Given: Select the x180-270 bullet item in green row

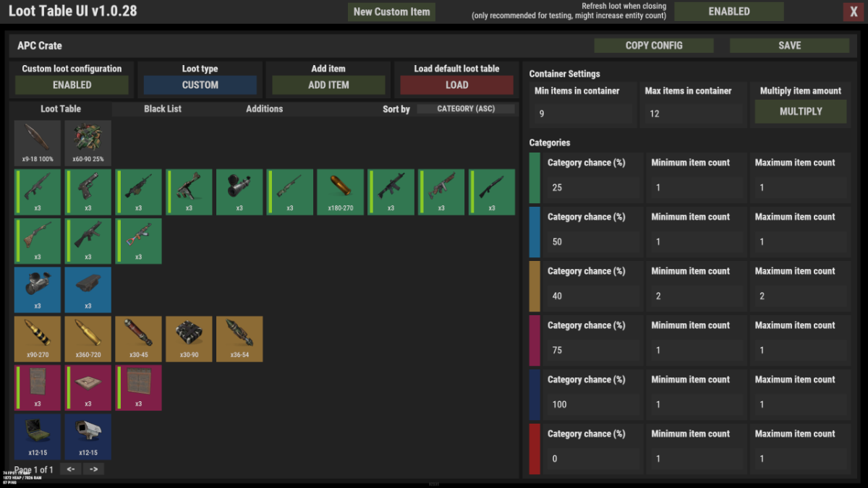Looking at the screenshot, I should (x=340, y=192).
